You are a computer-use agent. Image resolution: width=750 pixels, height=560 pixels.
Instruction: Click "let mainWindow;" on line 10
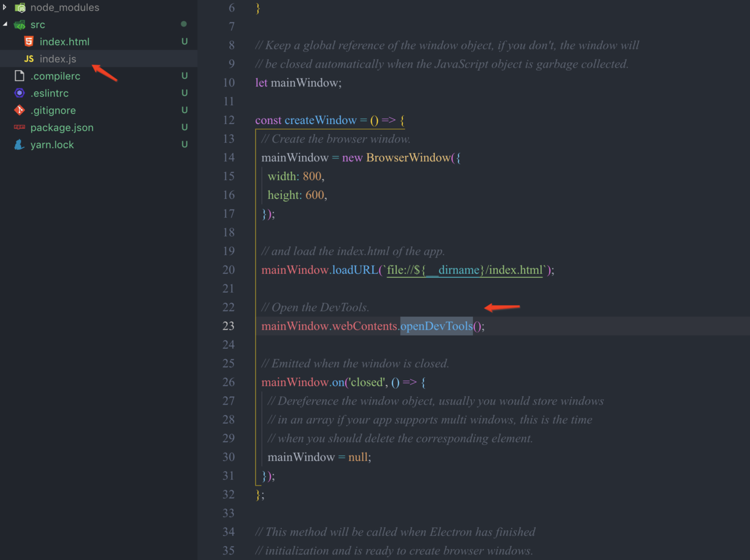tap(298, 82)
